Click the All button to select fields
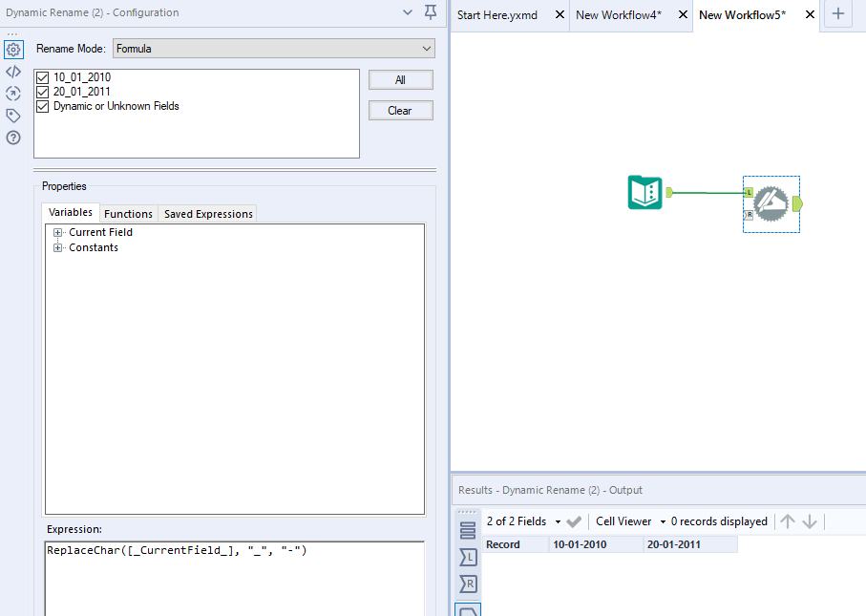This screenshot has height=616, width=866. (x=400, y=79)
